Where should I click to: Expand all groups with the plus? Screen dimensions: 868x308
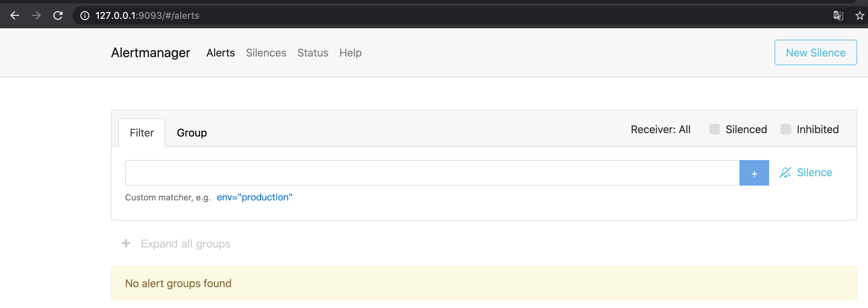tap(126, 243)
